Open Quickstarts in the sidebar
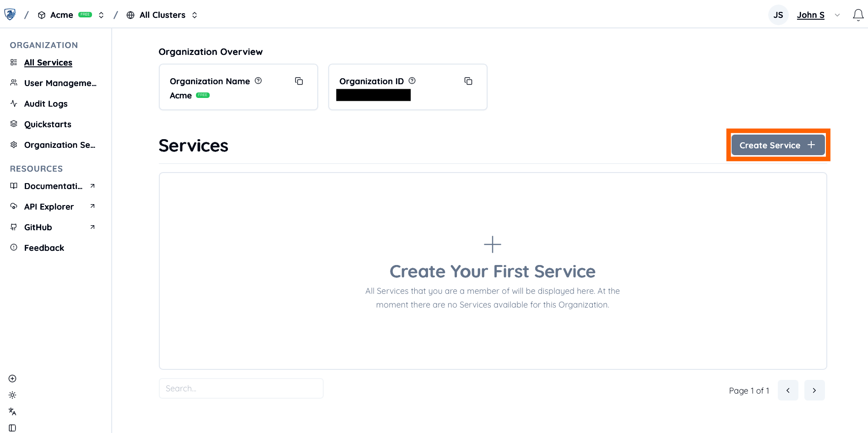 coord(48,124)
